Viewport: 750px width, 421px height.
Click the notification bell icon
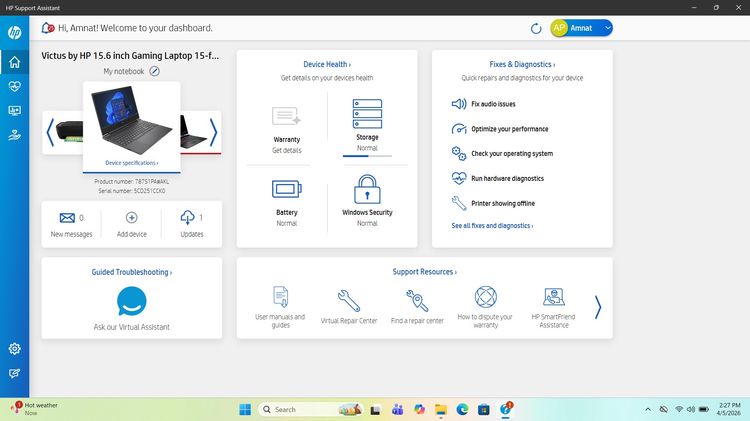47,28
